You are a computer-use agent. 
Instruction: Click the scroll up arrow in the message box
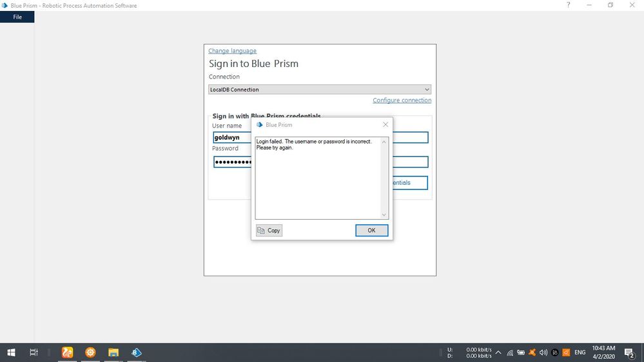point(384,142)
